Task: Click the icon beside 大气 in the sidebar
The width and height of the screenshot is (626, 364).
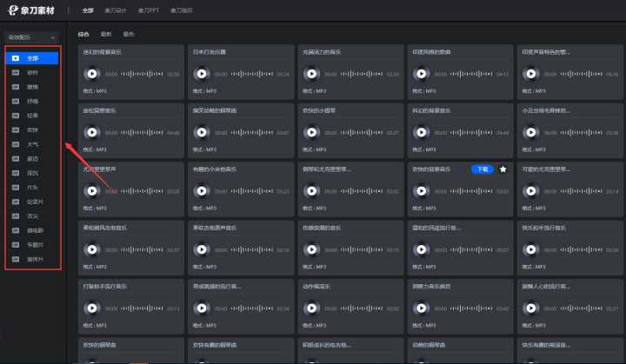Action: pyautogui.click(x=16, y=144)
